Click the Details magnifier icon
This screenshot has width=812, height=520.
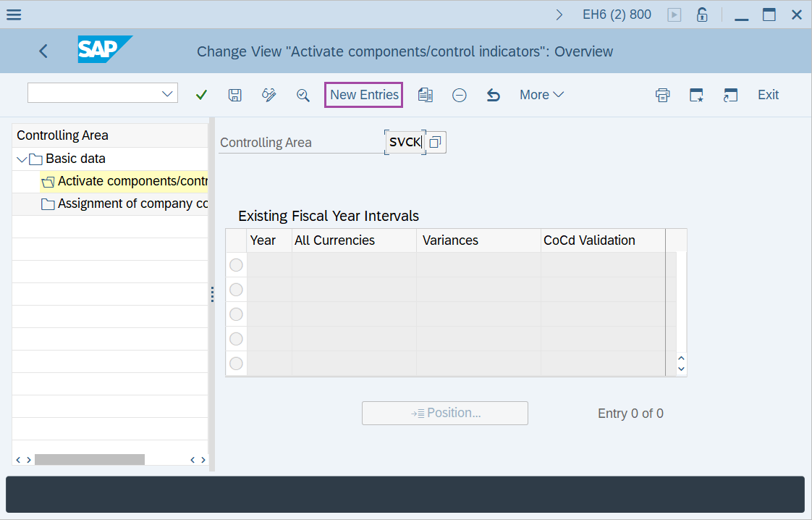303,95
